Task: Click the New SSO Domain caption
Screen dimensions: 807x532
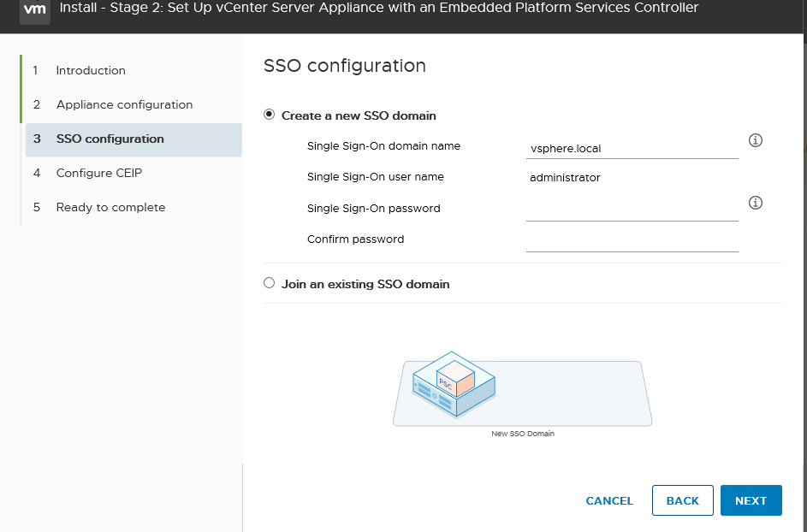Action: [523, 434]
